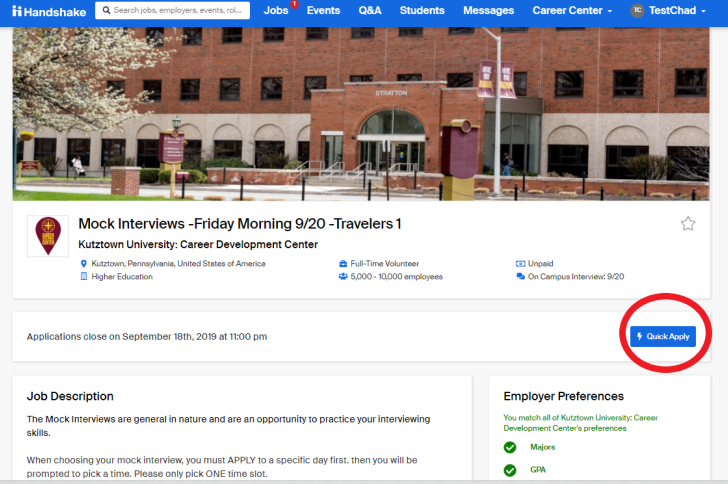The image size is (728, 484).
Task: Open the Q&A section
Action: pyautogui.click(x=369, y=11)
